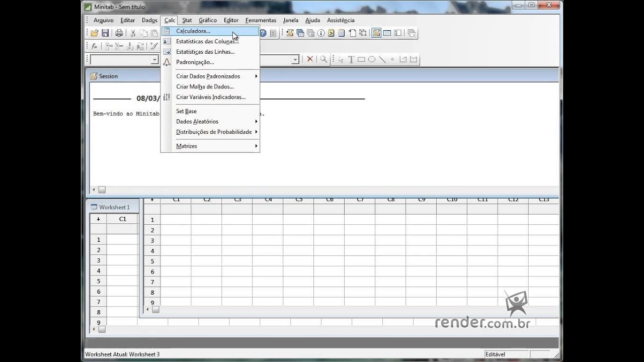Image resolution: width=644 pixels, height=362 pixels.
Task: Select Criar Malha de Dados... entry
Action: [x=210, y=86]
